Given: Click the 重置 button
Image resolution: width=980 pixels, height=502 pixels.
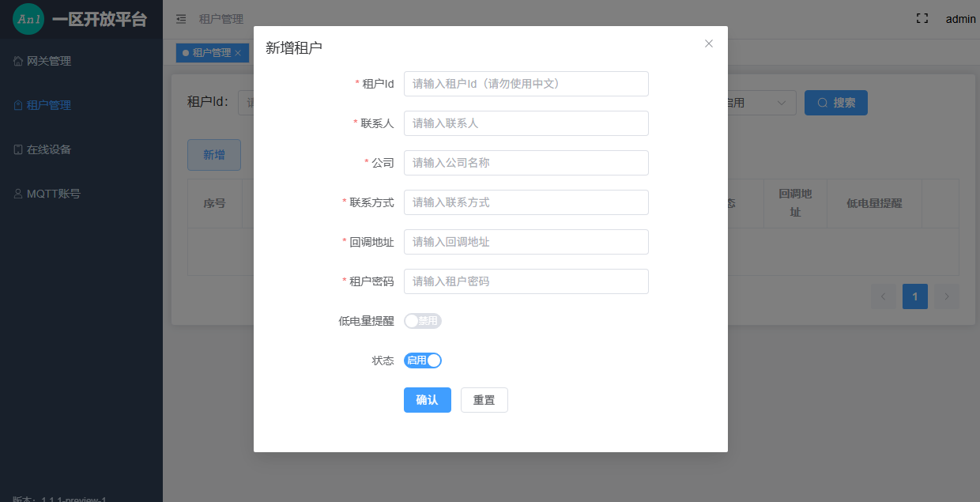Looking at the screenshot, I should (x=484, y=400).
